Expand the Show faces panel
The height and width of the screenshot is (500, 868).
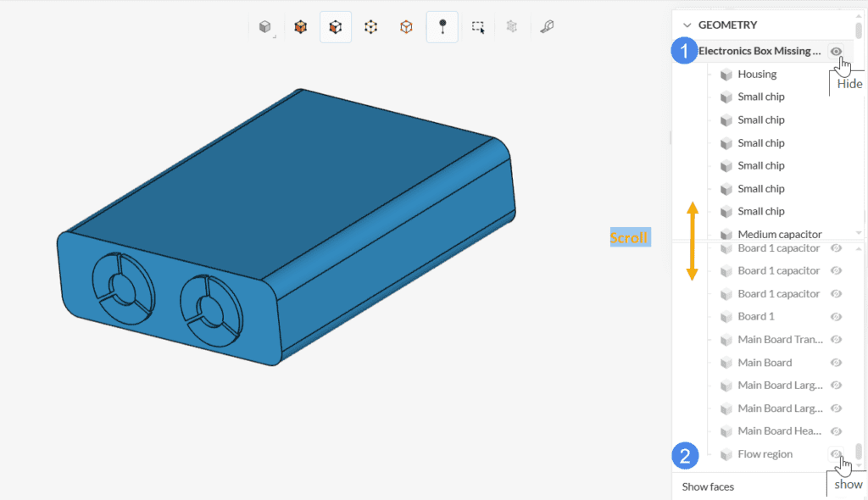pos(708,486)
